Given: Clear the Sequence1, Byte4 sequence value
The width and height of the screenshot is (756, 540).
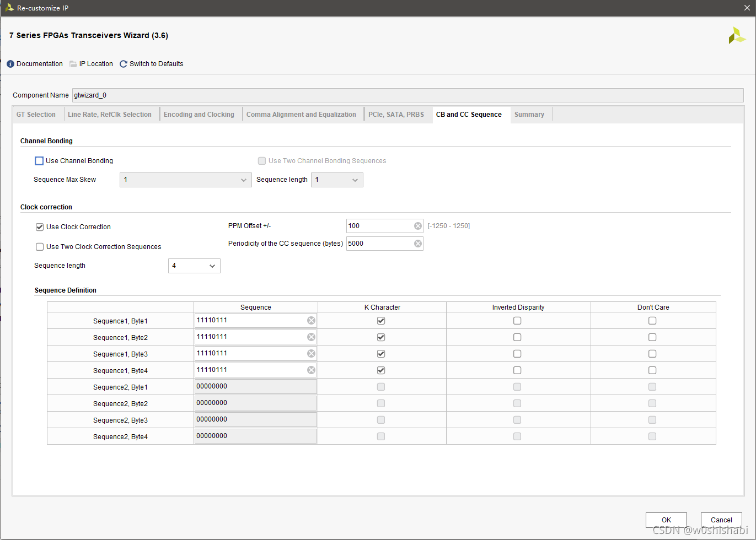Looking at the screenshot, I should point(311,370).
